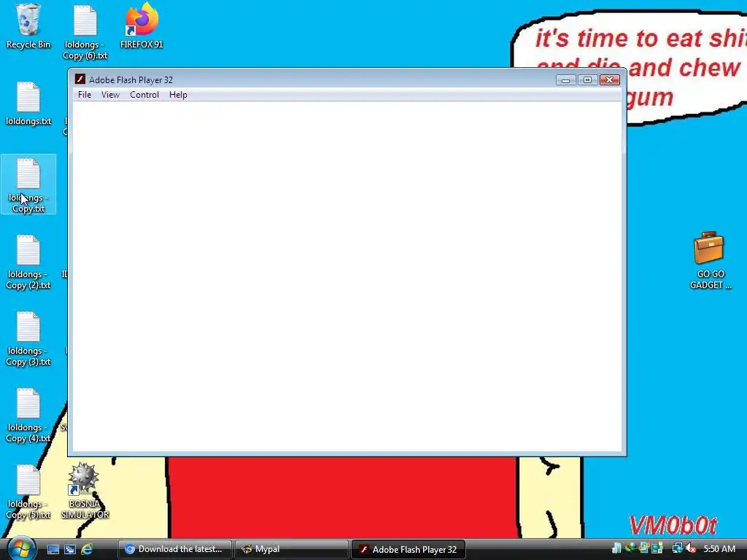The width and height of the screenshot is (747, 560).
Task: Click the network connection tray icon
Action: (x=678, y=548)
